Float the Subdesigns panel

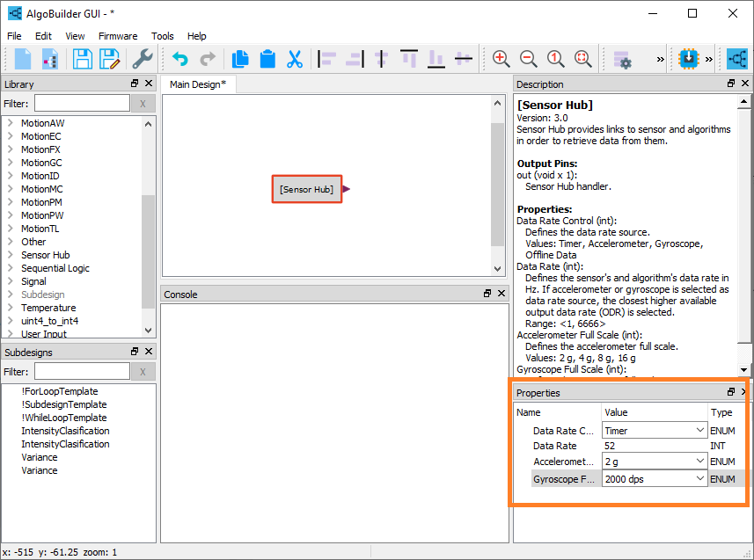135,352
